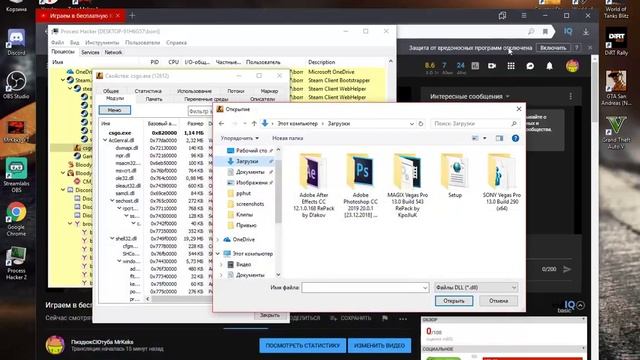Expand the Видео node in navigation pane

pos(222,264)
